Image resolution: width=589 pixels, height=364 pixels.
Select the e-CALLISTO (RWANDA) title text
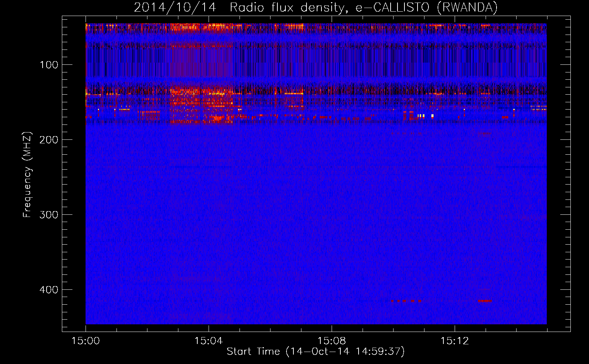click(426, 7)
